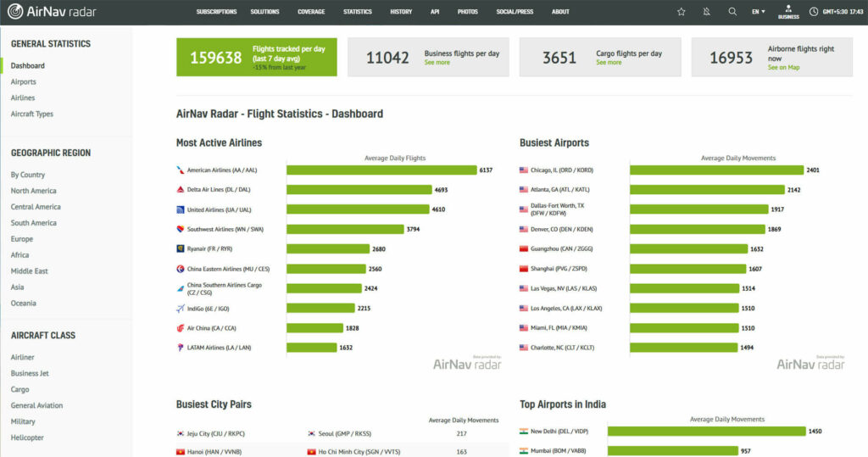Open the Statistics menu item
The height and width of the screenshot is (457, 868).
pyautogui.click(x=358, y=12)
